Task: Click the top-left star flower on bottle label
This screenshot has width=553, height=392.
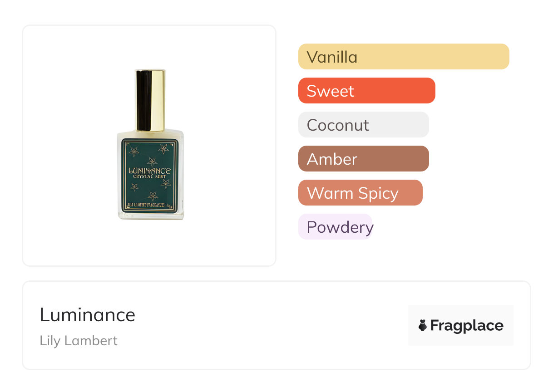Action: point(134,151)
